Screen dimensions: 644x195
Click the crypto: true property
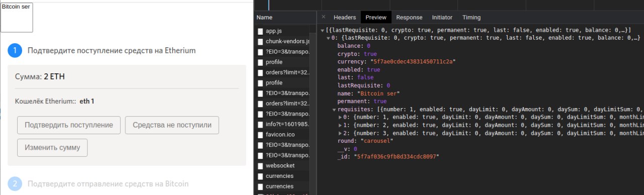point(357,54)
